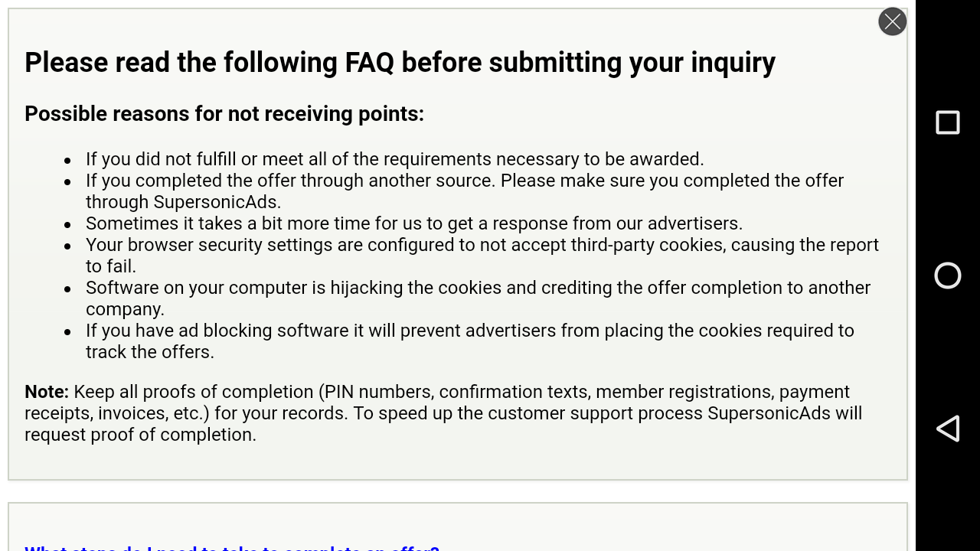Tap 'to fail.' ending the cookies bullet

110,266
